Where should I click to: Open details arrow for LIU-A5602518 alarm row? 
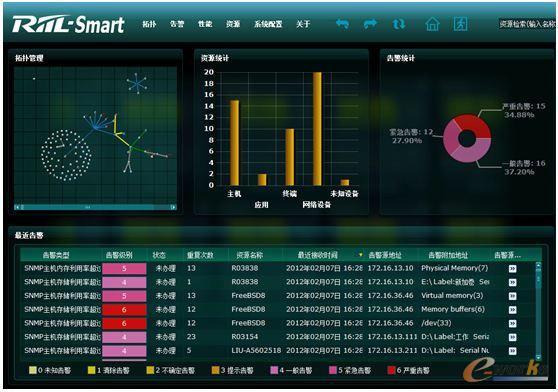click(x=512, y=351)
